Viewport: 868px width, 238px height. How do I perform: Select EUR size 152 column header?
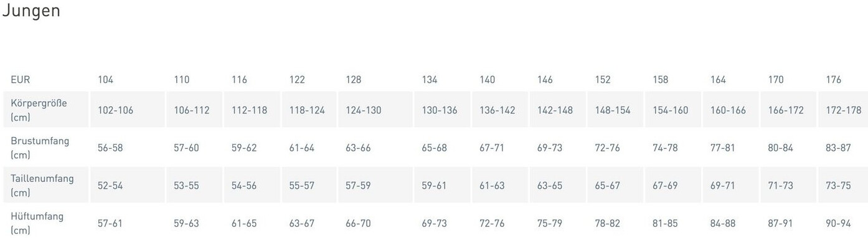[603, 80]
